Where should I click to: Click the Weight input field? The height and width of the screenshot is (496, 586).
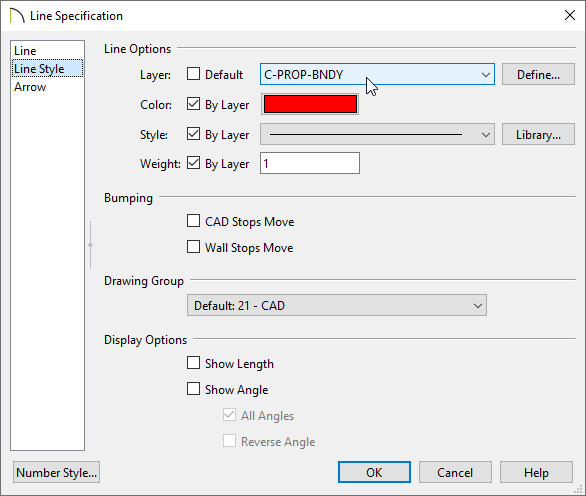(310, 163)
